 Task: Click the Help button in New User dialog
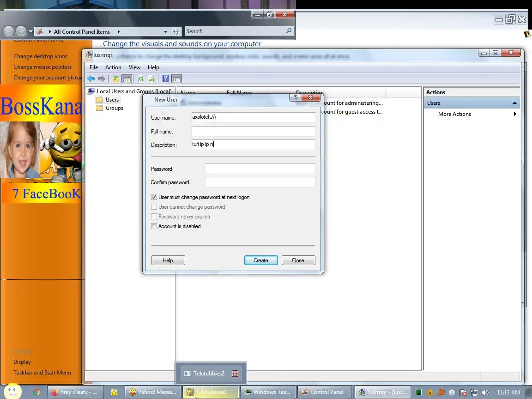[x=168, y=260]
